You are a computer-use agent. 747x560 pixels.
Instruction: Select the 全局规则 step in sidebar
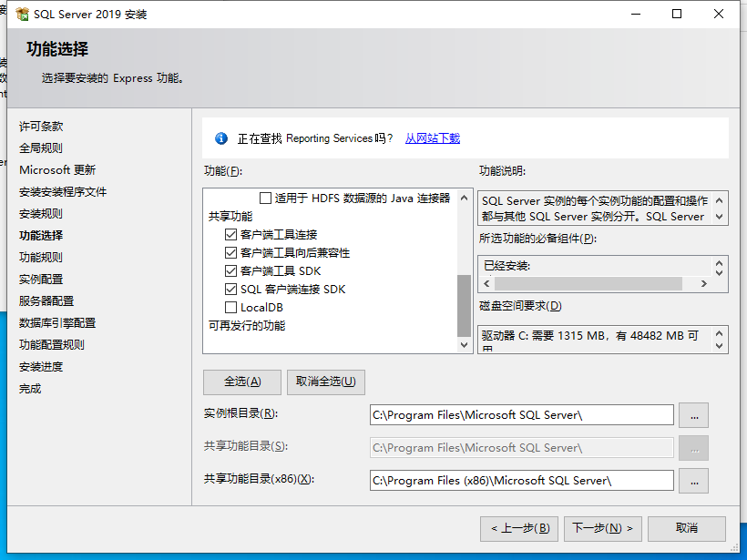point(41,148)
